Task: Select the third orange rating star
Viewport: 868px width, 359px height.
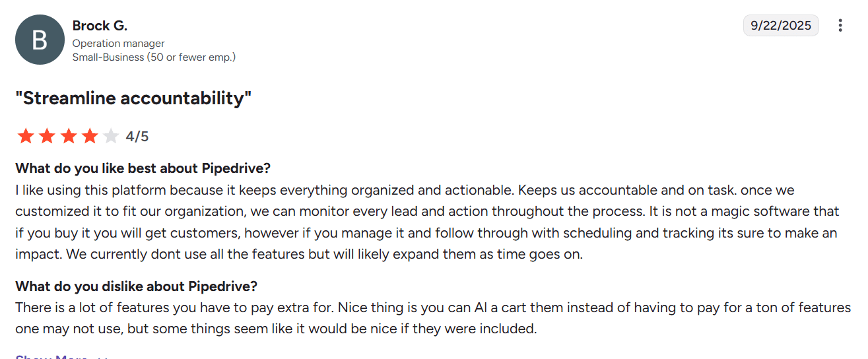Action: pyautogui.click(x=69, y=137)
